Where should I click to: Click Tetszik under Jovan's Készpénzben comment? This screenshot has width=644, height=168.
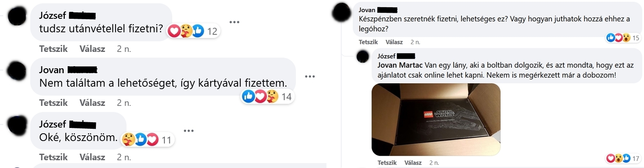pyautogui.click(x=368, y=42)
